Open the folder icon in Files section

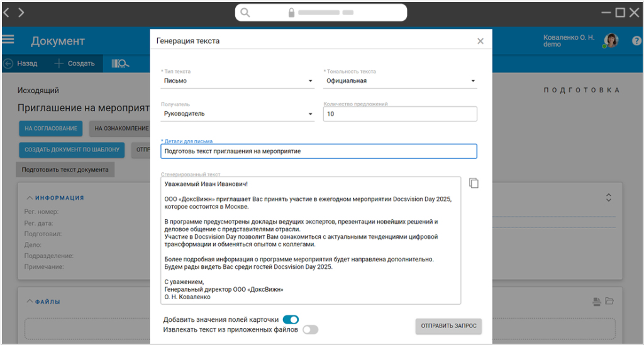click(x=609, y=301)
